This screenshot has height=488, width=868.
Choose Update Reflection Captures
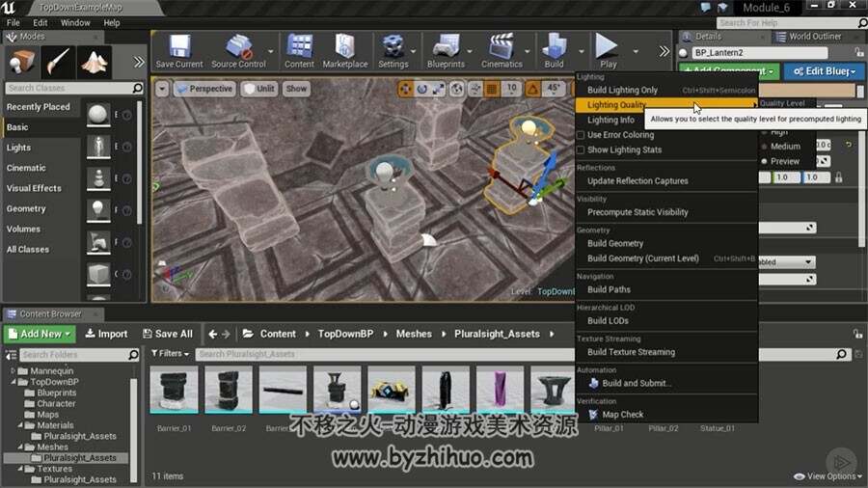point(666,181)
